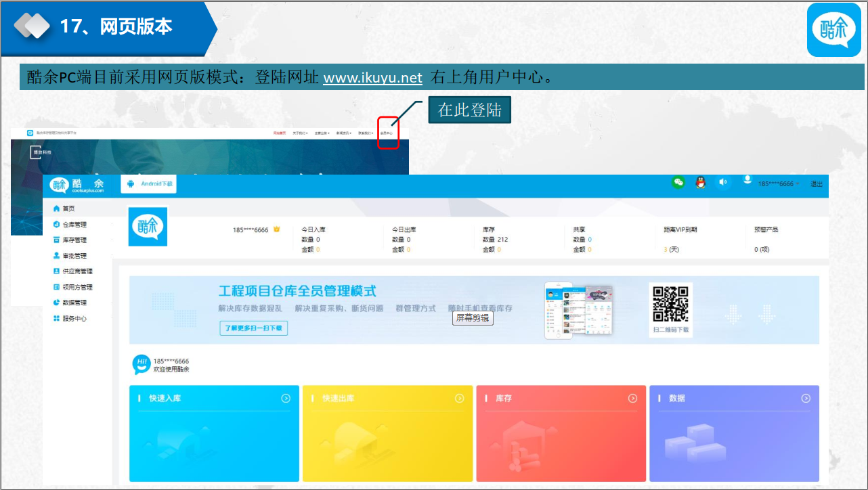Click the 了解更多扫一扫下载 button

coord(254,328)
